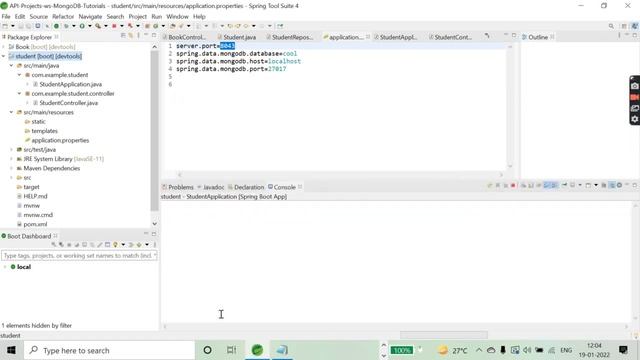Click the editor horizontal scrollbar
The image size is (640, 360).
(x=340, y=175)
